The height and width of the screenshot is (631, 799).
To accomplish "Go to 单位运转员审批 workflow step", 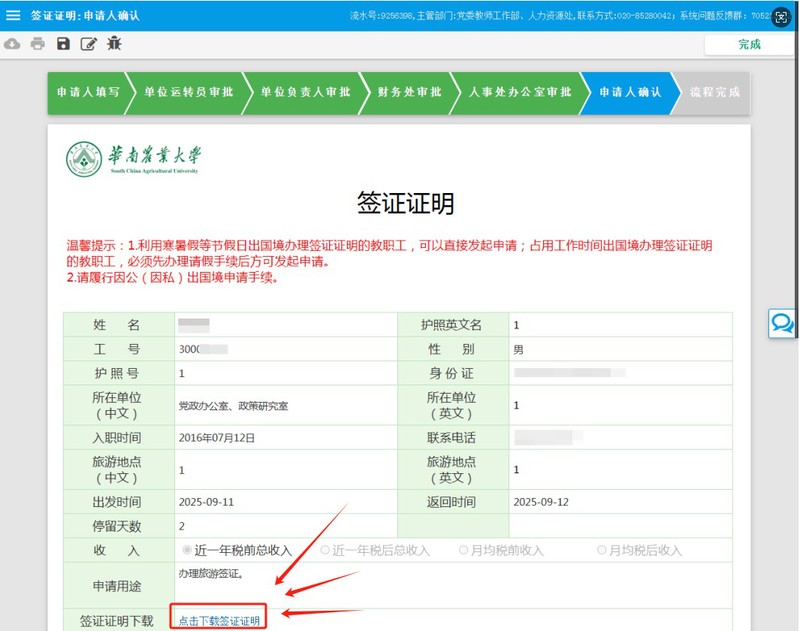I will pyautogui.click(x=188, y=92).
